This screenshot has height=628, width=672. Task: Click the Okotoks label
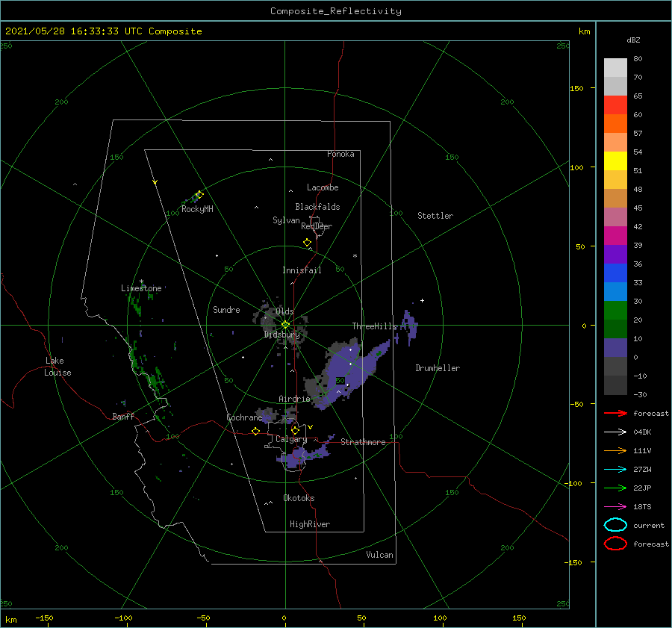point(299,498)
